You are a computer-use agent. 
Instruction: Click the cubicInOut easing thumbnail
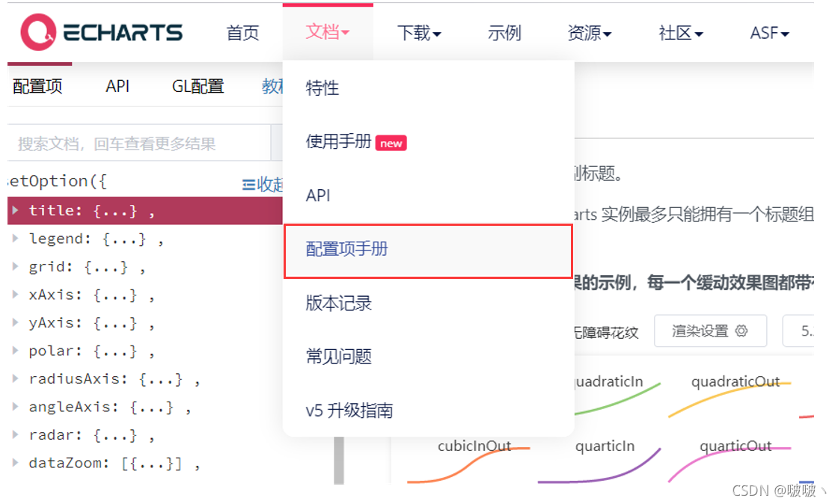pyautogui.click(x=469, y=460)
